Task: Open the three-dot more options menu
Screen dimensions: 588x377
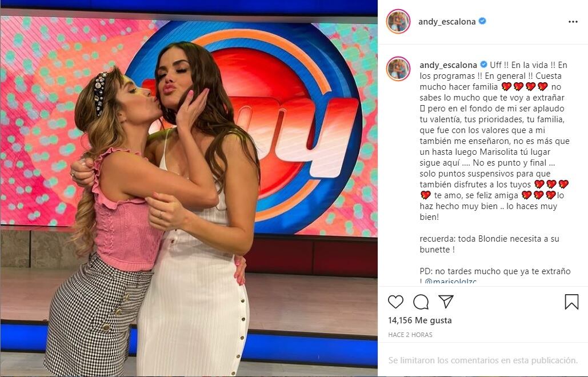Action: point(573,22)
